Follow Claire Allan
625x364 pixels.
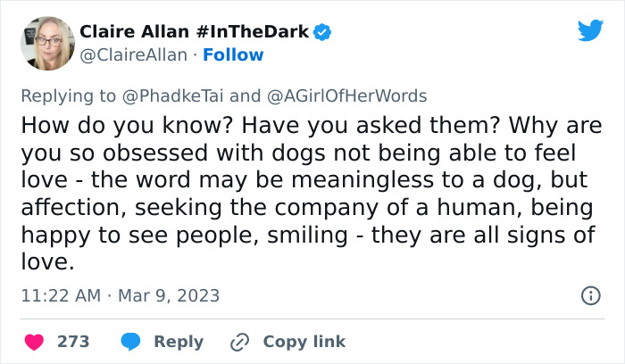233,55
